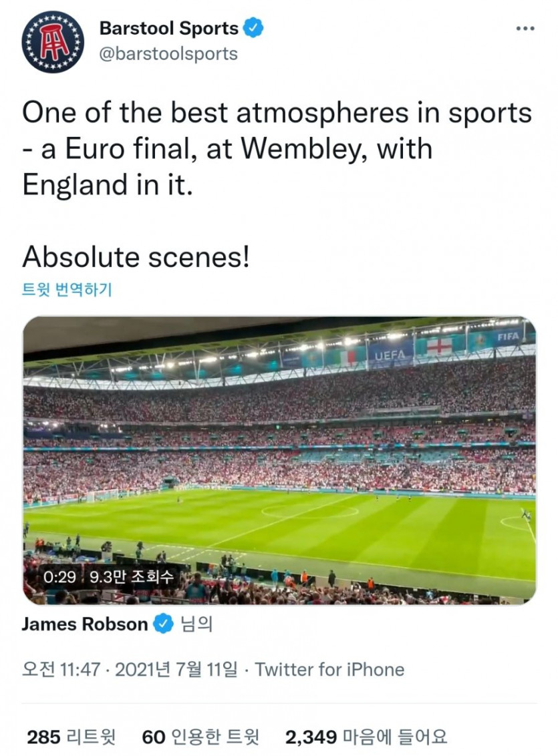View the 60 인용한 트윗 quote tweets
Viewport: 558px width, 756px height.
click(x=200, y=737)
